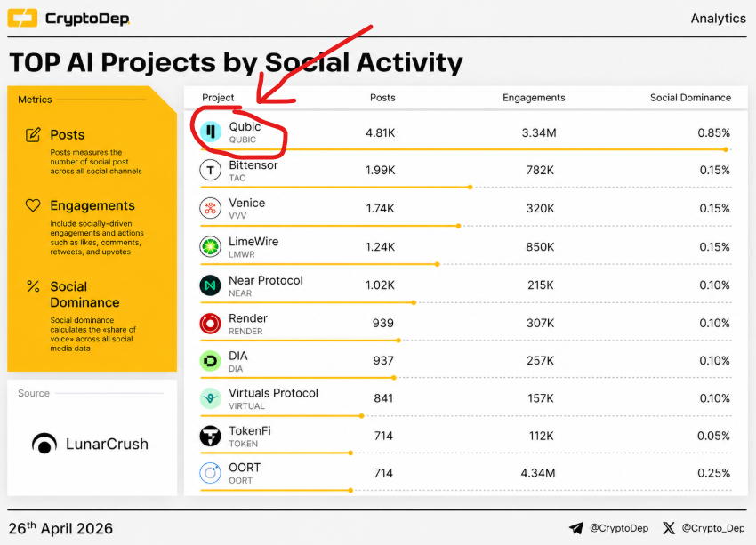Click OORT's 0.25% social dominance
This screenshot has height=545, width=756.
click(x=713, y=473)
